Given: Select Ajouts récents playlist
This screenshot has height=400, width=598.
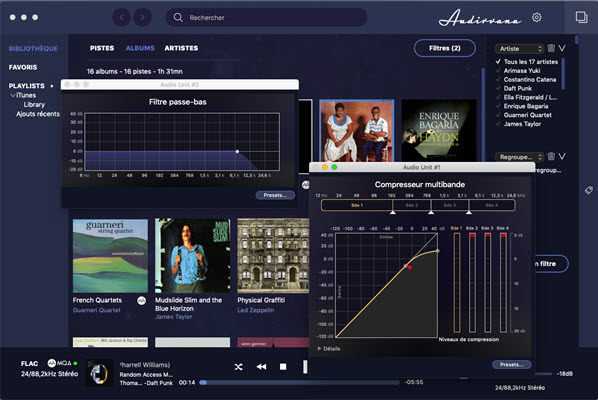Looking at the screenshot, I should point(38,114).
